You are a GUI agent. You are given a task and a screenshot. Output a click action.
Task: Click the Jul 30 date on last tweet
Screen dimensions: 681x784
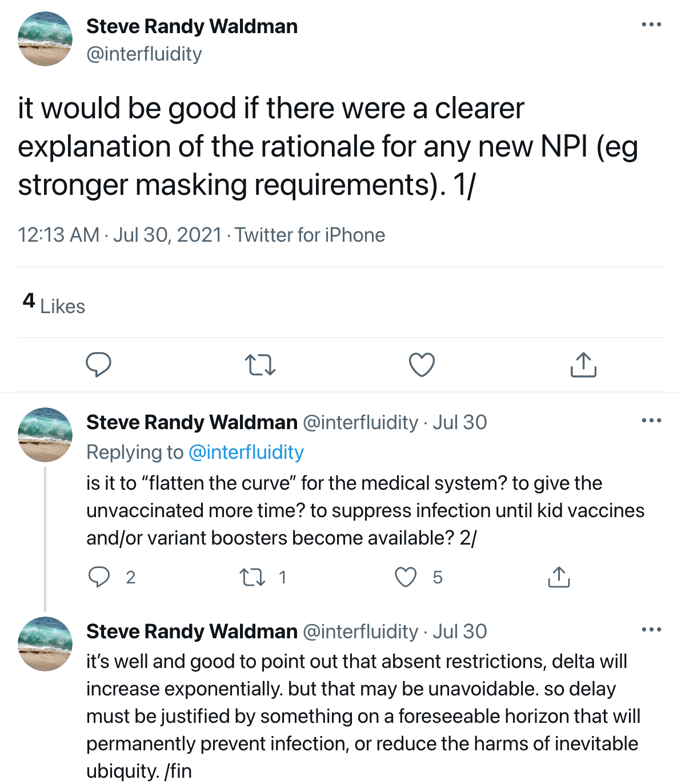[x=459, y=631]
